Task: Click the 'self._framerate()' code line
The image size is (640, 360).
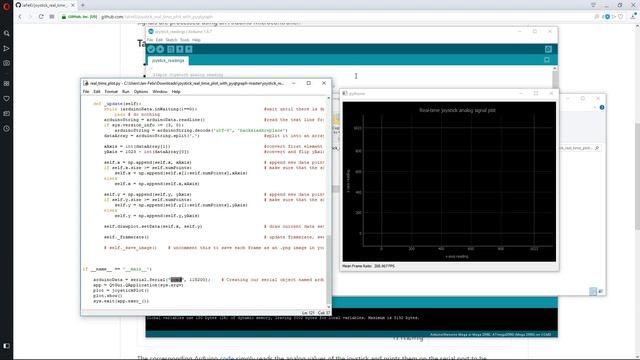Action: 127,237
